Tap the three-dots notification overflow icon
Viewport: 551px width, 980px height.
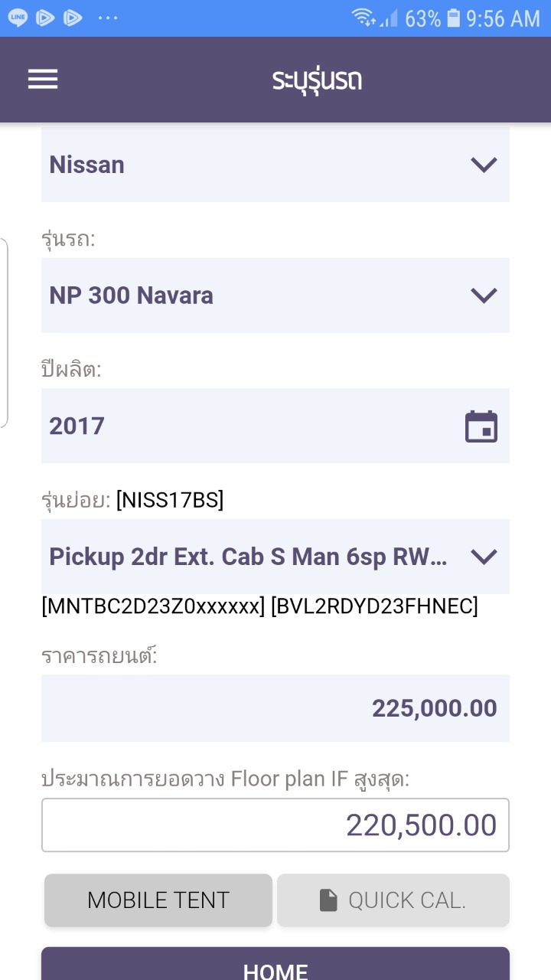coord(108,18)
